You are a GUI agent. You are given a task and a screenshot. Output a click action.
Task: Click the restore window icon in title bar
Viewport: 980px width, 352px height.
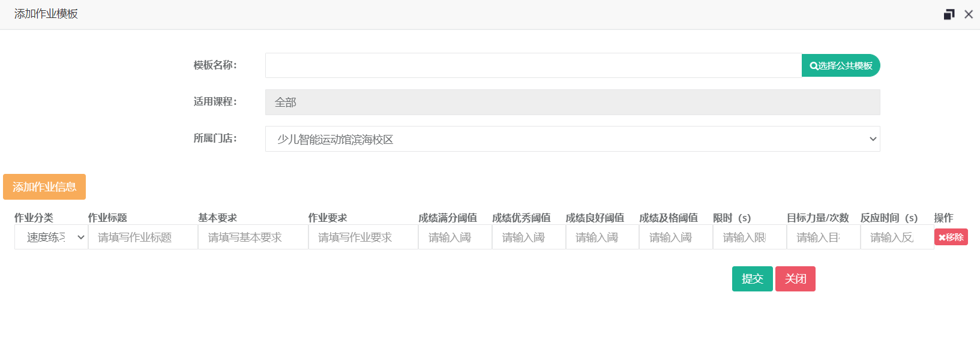[x=949, y=14]
